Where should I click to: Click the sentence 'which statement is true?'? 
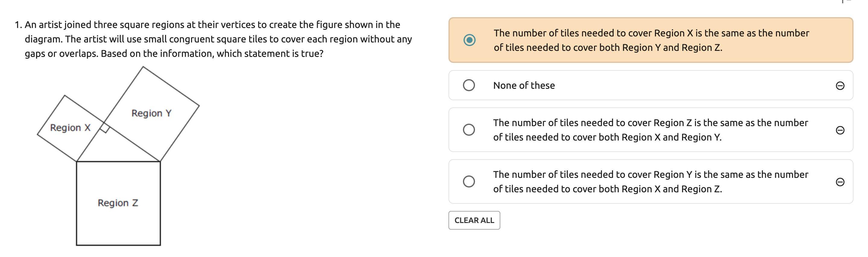(270, 54)
